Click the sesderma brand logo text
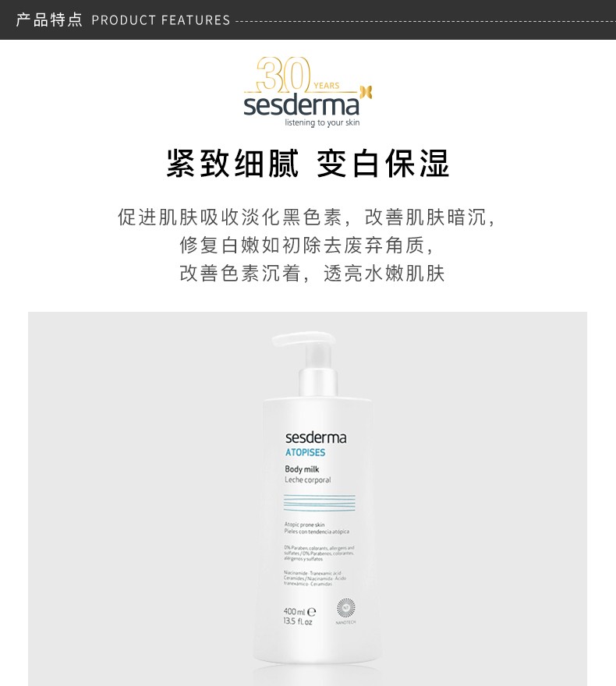 pos(302,105)
